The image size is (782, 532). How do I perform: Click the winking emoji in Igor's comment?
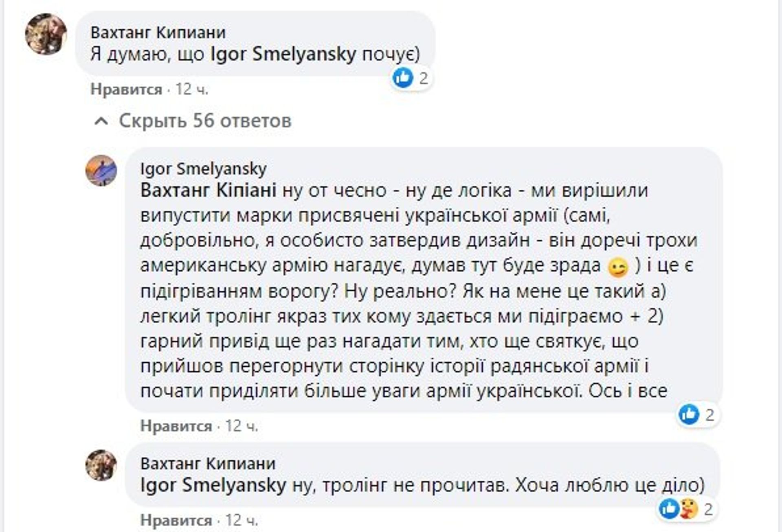click(x=618, y=267)
